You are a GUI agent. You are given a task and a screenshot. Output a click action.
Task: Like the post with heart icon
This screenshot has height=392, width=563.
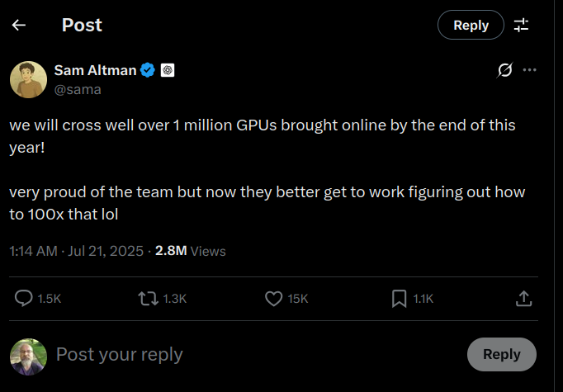coord(273,299)
